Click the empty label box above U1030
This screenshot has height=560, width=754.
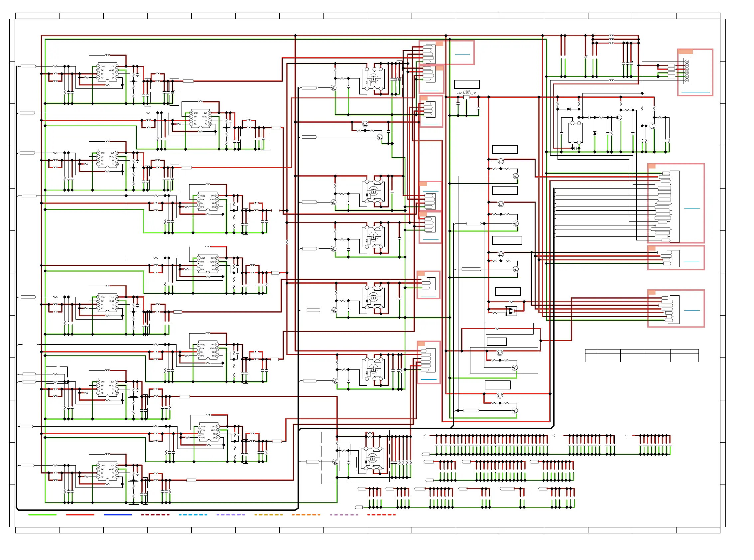coord(467,84)
